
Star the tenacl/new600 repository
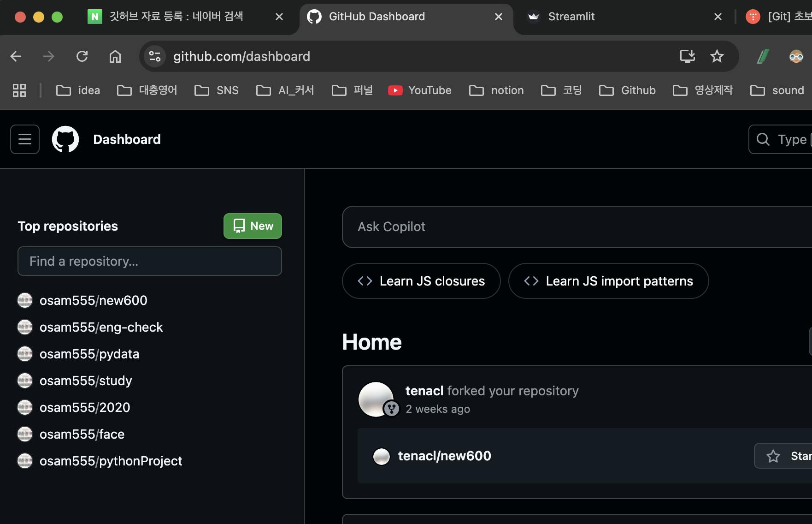783,456
